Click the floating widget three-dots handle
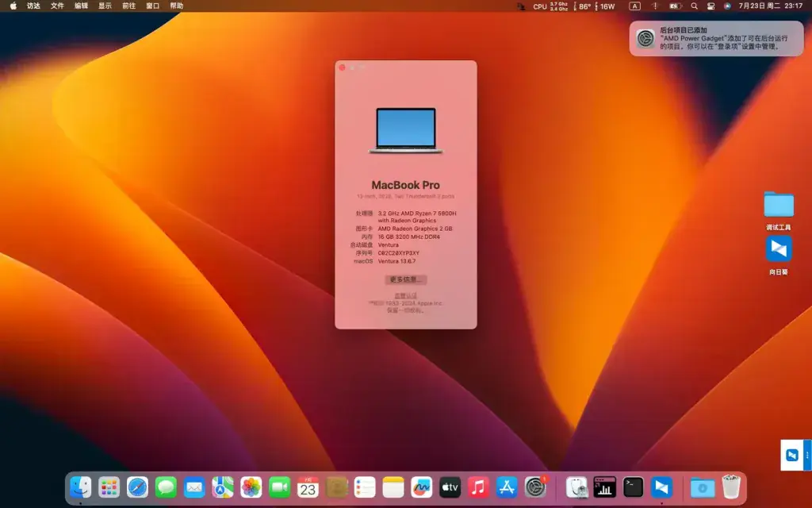 [806, 455]
